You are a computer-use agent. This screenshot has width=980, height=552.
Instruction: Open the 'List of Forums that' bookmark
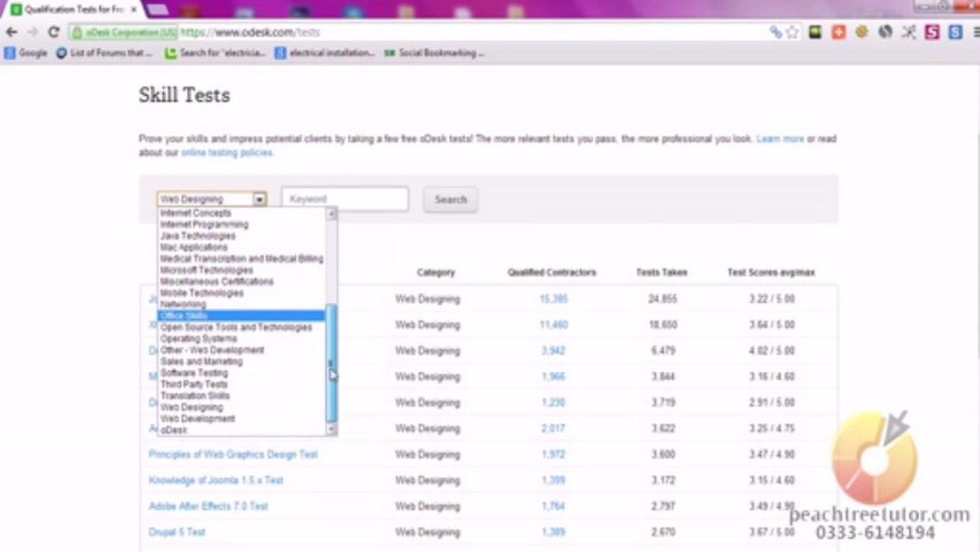tap(104, 53)
